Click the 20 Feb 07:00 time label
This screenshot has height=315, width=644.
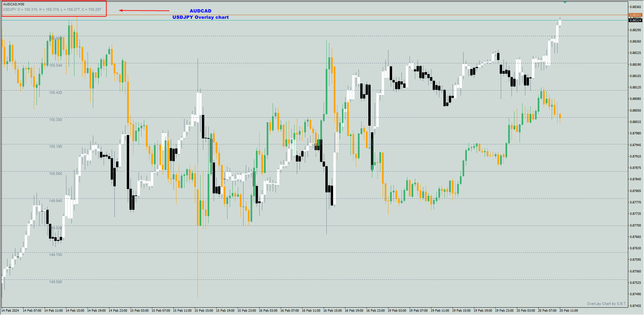pyautogui.click(x=547, y=311)
